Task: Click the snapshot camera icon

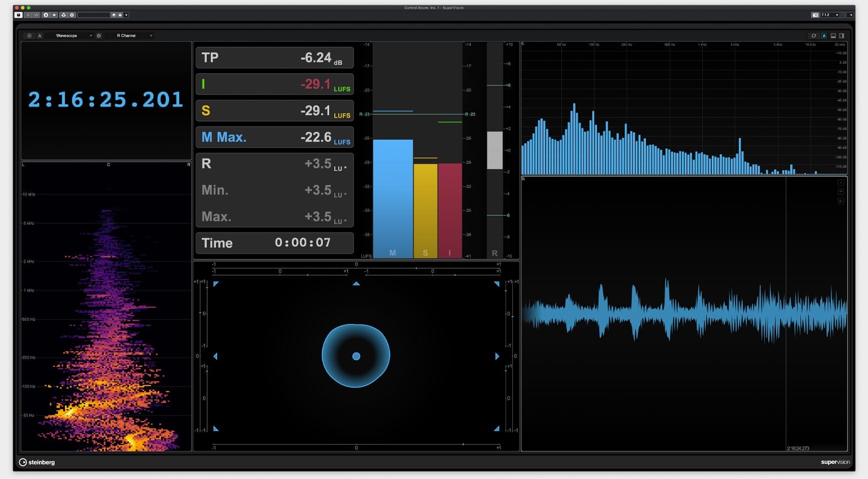Action: (815, 15)
